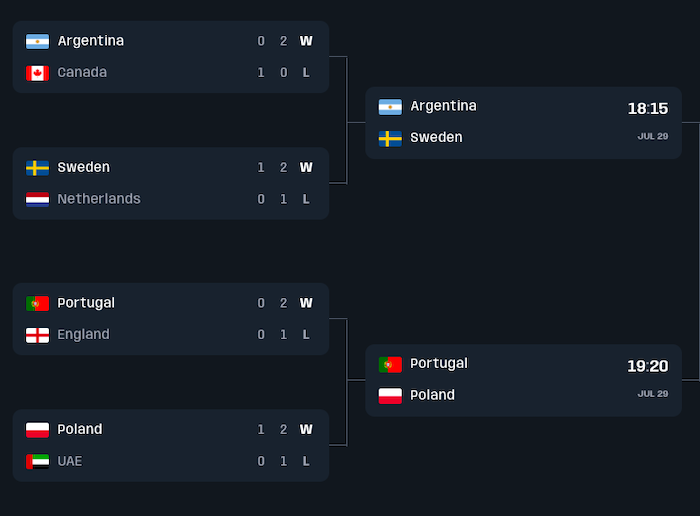The image size is (700, 516).
Task: Open the Netherlands team link
Action: (x=99, y=199)
